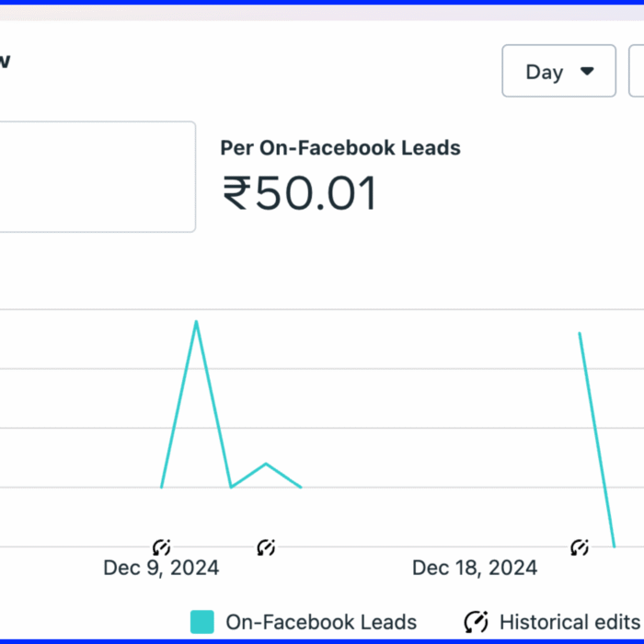Click the teal On-Facebook Leads legend swatch
Image resolution: width=644 pixels, height=644 pixels.
(x=202, y=622)
